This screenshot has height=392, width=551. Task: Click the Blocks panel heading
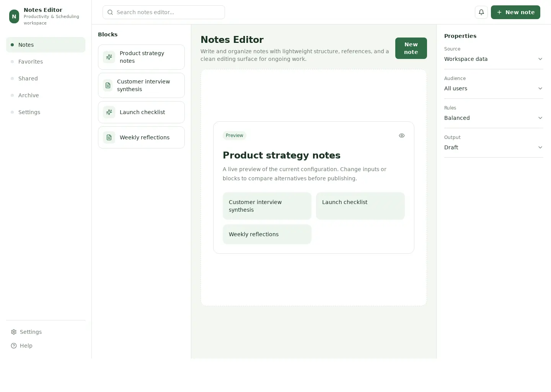pyautogui.click(x=108, y=34)
